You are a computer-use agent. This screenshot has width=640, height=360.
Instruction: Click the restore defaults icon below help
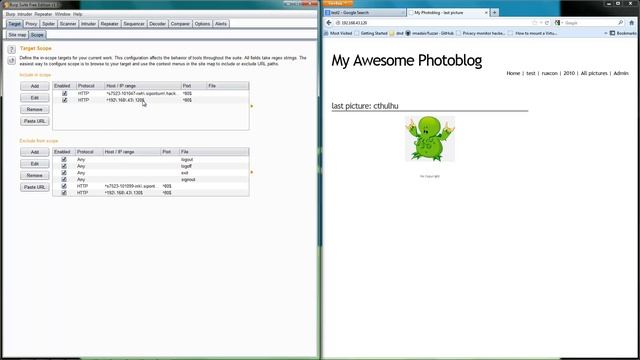pyautogui.click(x=11, y=61)
